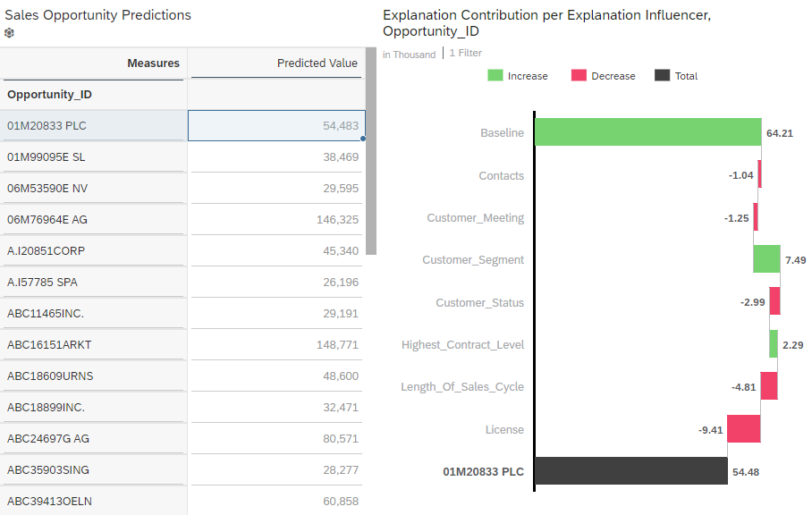Click the 7.49 data label
The image size is (812, 515).
point(795,260)
